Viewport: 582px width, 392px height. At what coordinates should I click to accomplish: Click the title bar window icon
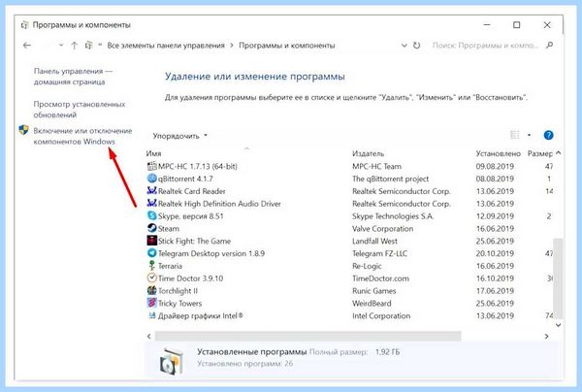[x=24, y=25]
